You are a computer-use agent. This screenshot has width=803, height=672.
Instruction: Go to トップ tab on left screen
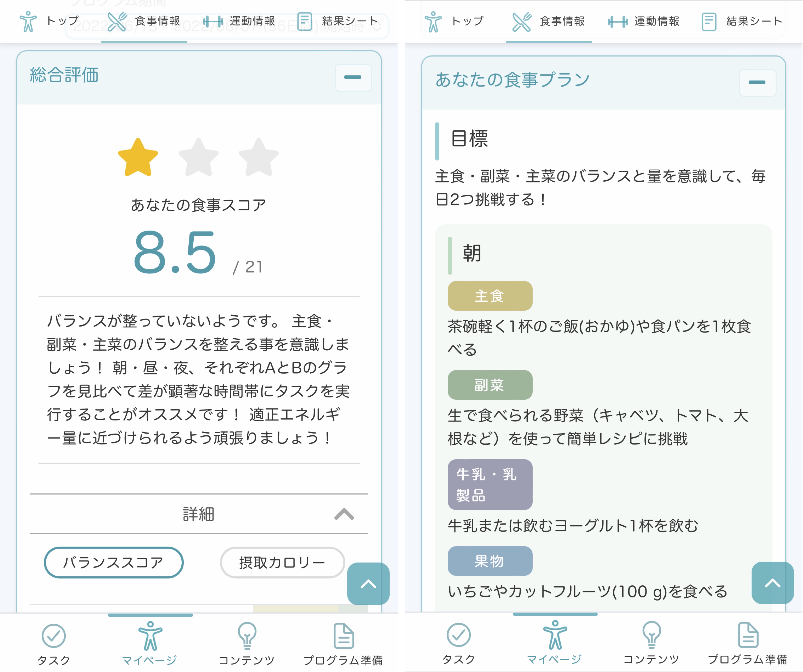pos(49,21)
